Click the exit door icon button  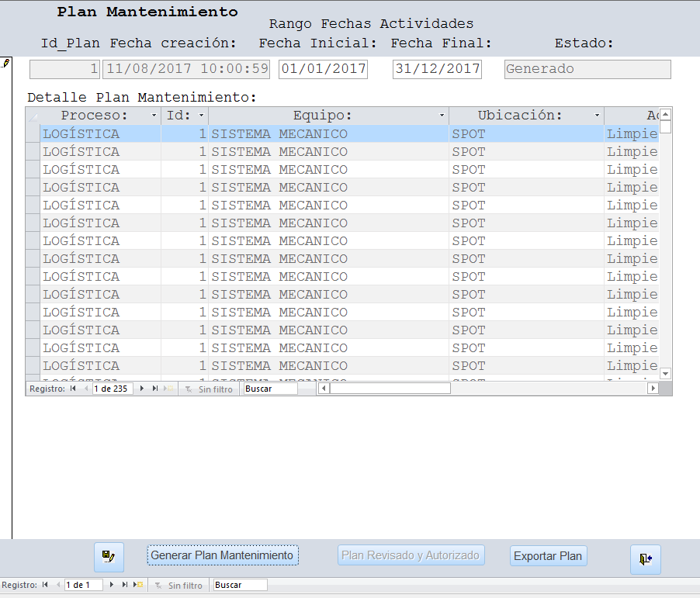(x=645, y=558)
